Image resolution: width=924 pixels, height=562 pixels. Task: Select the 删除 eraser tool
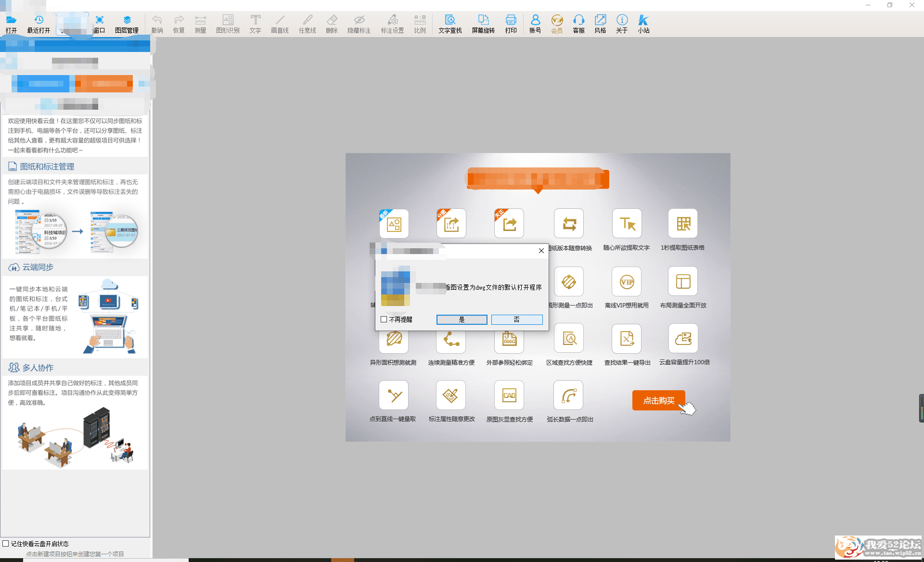pyautogui.click(x=332, y=24)
